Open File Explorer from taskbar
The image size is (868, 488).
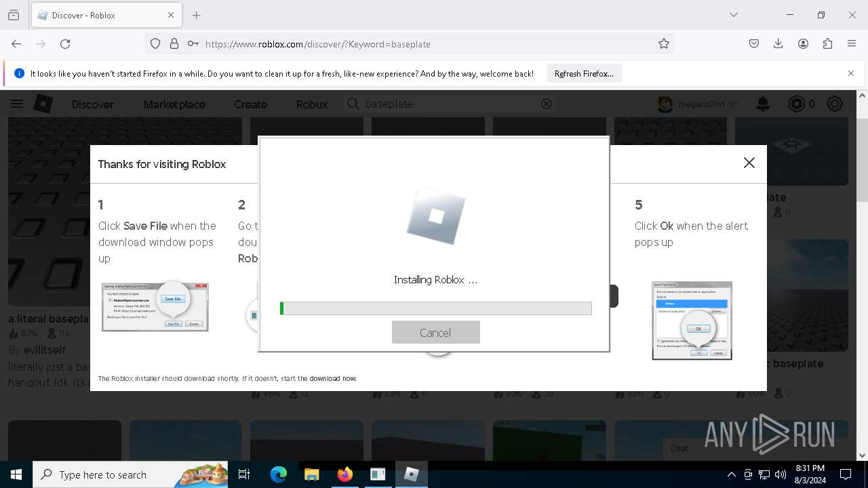pyautogui.click(x=311, y=474)
